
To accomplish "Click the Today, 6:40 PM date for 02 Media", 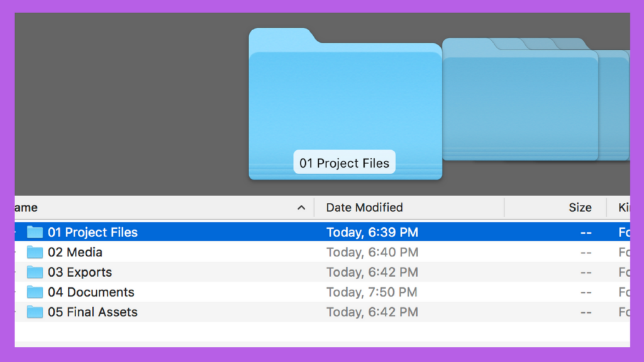I will pyautogui.click(x=372, y=253).
